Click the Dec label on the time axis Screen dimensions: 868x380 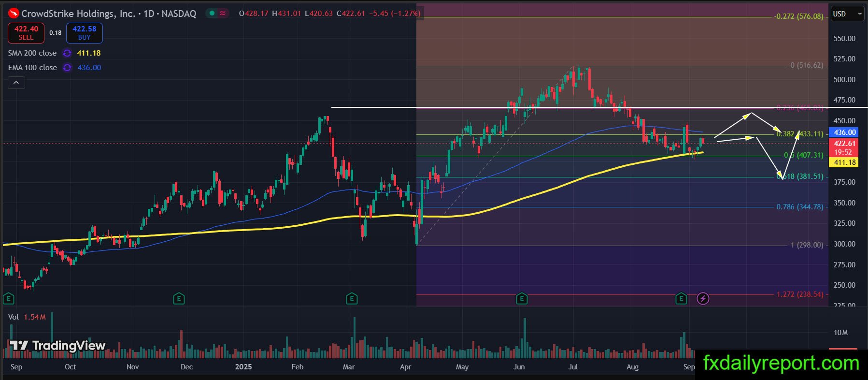coord(187,367)
